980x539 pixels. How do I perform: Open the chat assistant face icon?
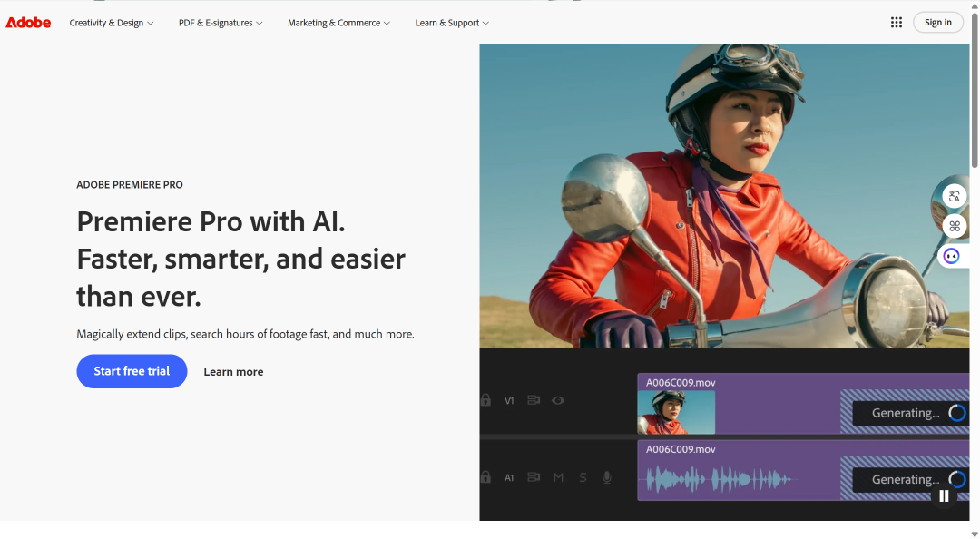951,256
